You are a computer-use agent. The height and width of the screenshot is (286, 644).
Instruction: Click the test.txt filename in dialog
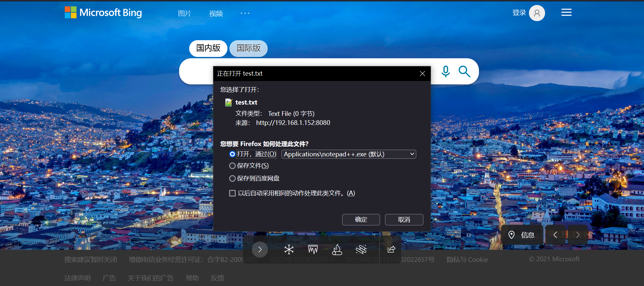point(246,102)
